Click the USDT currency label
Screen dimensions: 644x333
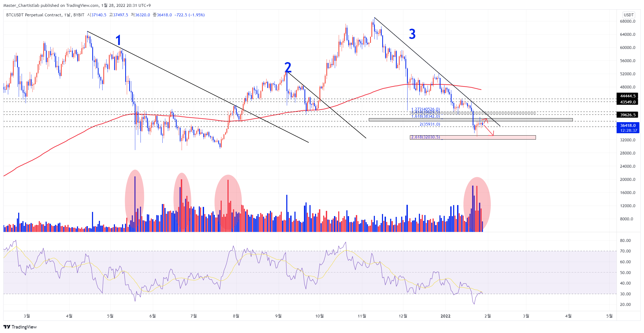(x=628, y=15)
